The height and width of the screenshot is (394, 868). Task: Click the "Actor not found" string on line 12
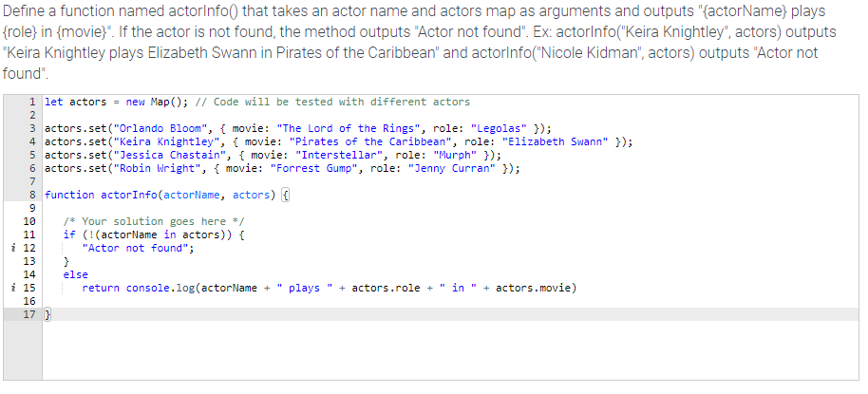135,248
